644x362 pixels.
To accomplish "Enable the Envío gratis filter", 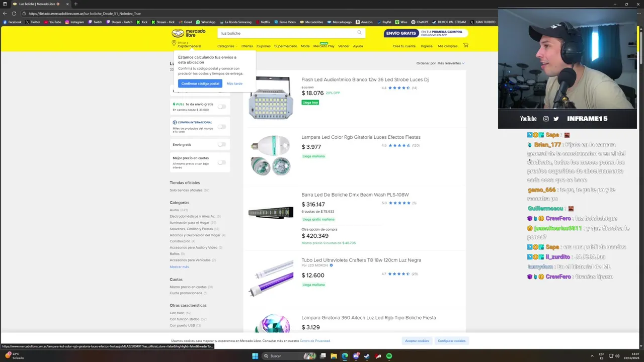I will [221, 144].
